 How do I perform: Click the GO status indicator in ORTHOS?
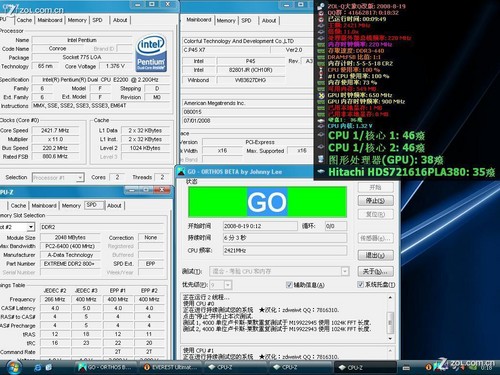[267, 202]
